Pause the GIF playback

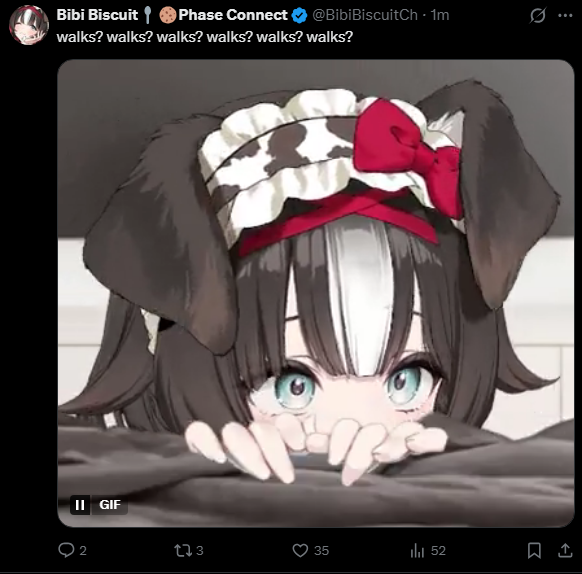[x=80, y=505]
